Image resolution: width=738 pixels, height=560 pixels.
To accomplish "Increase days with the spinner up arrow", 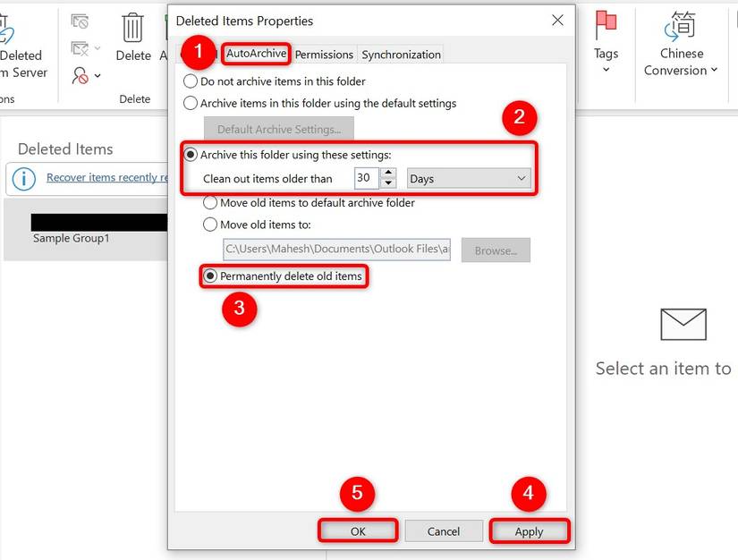I will coord(388,174).
